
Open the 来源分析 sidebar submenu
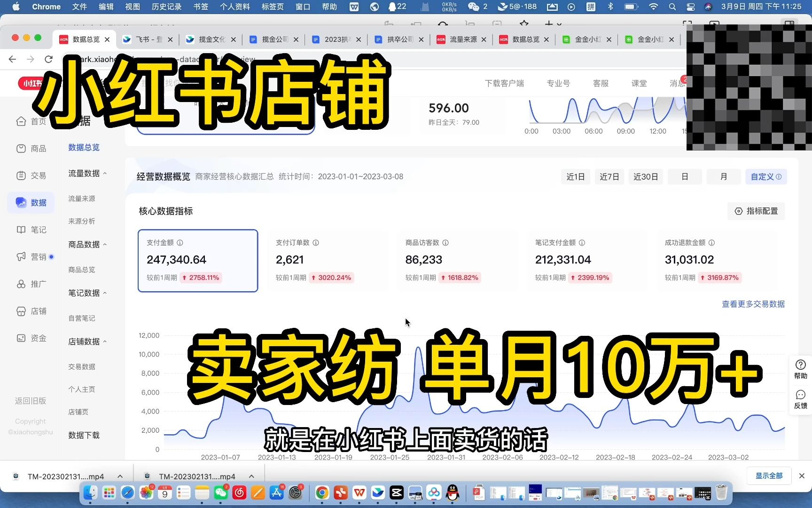(82, 221)
